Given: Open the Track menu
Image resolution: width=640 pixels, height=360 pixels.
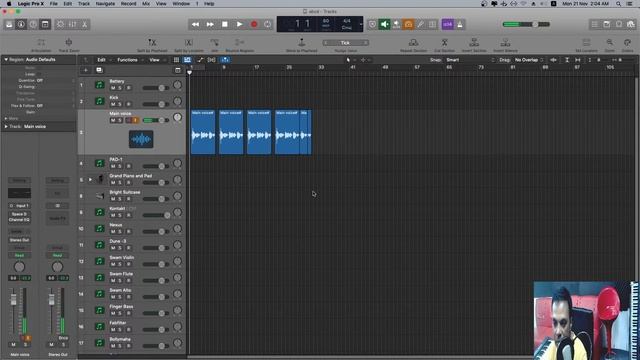Looking at the screenshot, I should (84, 4).
